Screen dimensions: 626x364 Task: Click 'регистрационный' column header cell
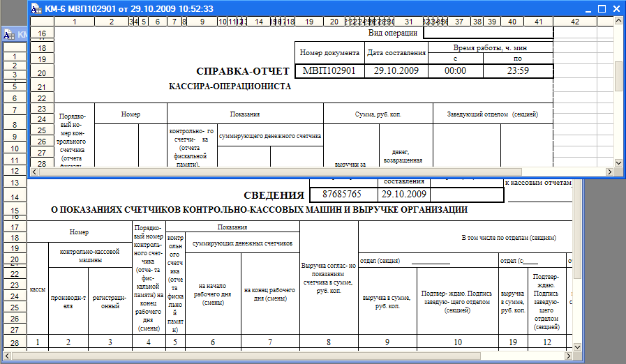point(110,302)
